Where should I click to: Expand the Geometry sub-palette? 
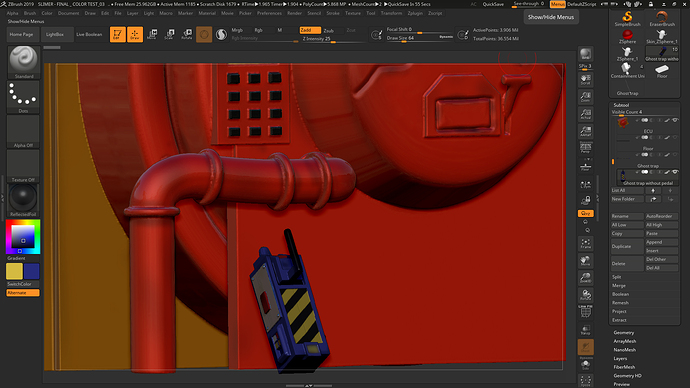coord(624,333)
